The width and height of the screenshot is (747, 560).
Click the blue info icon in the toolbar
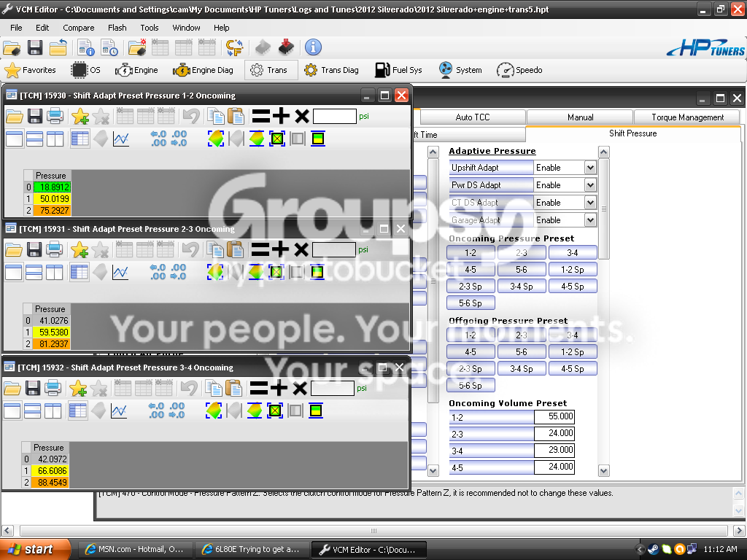pos(313,47)
